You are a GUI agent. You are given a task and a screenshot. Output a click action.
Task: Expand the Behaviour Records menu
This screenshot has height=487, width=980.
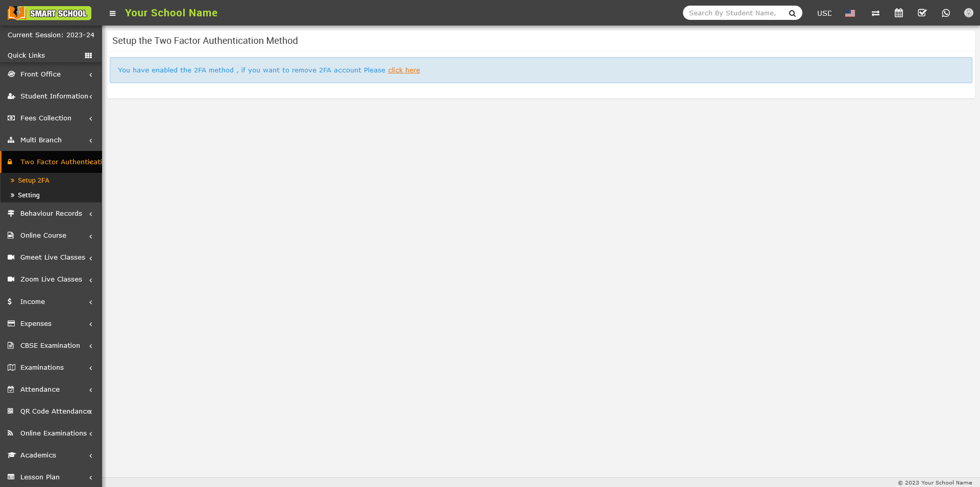[x=51, y=214]
